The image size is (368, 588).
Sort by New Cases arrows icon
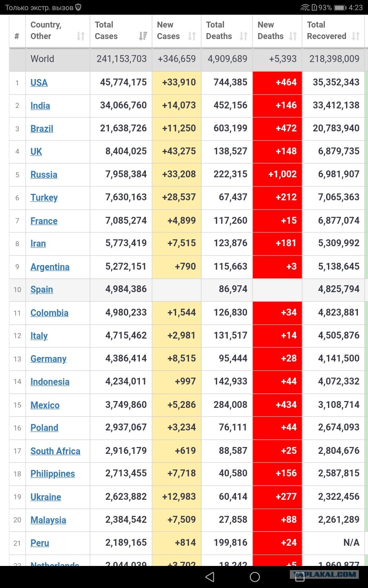pos(192,36)
